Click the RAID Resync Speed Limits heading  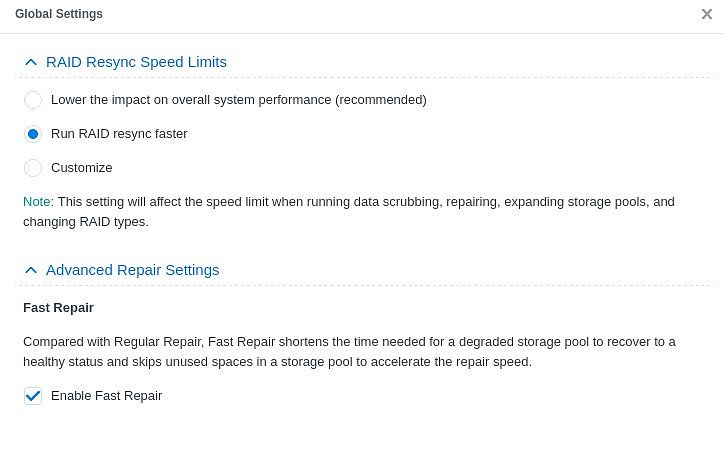136,62
